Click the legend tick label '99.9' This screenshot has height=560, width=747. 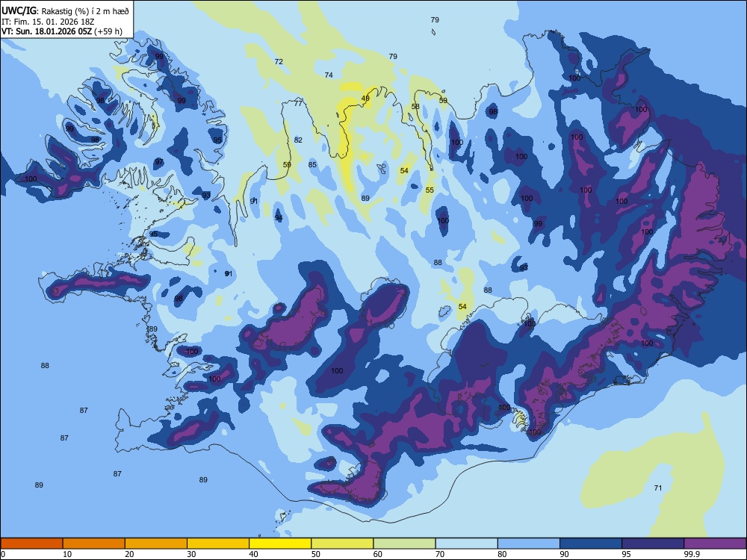[692, 554]
